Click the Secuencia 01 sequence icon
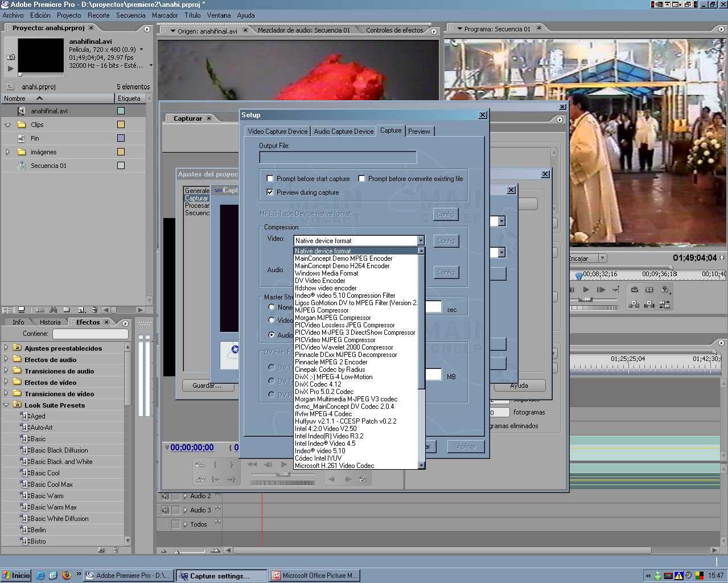This screenshot has width=728, height=583. pos(22,166)
